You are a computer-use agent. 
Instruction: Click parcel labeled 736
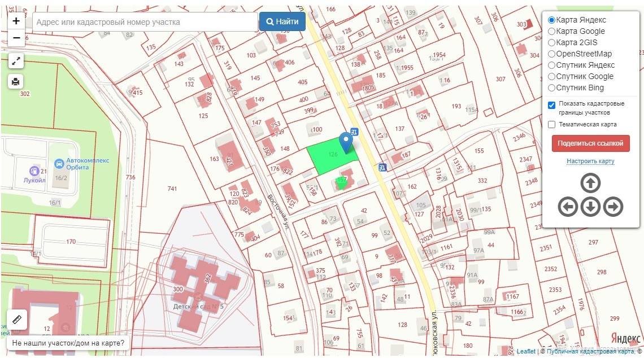point(130,177)
